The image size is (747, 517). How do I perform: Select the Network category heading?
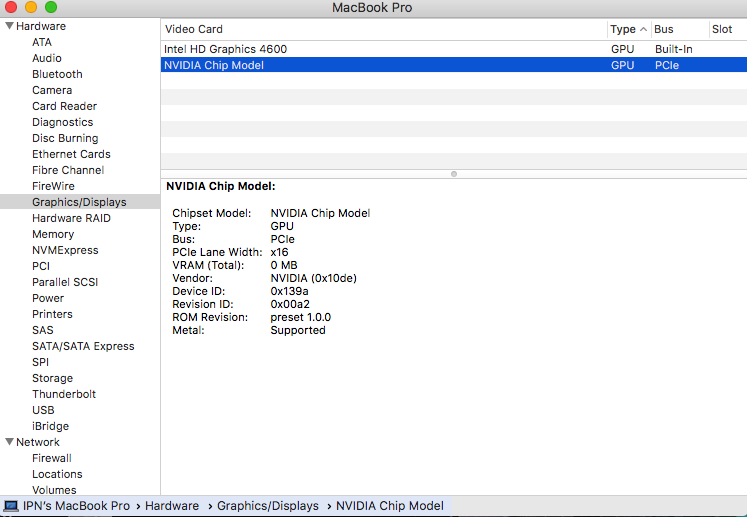pos(38,442)
